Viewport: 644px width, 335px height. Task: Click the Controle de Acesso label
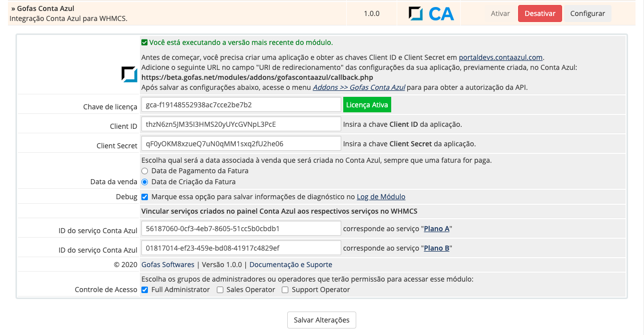tap(106, 290)
